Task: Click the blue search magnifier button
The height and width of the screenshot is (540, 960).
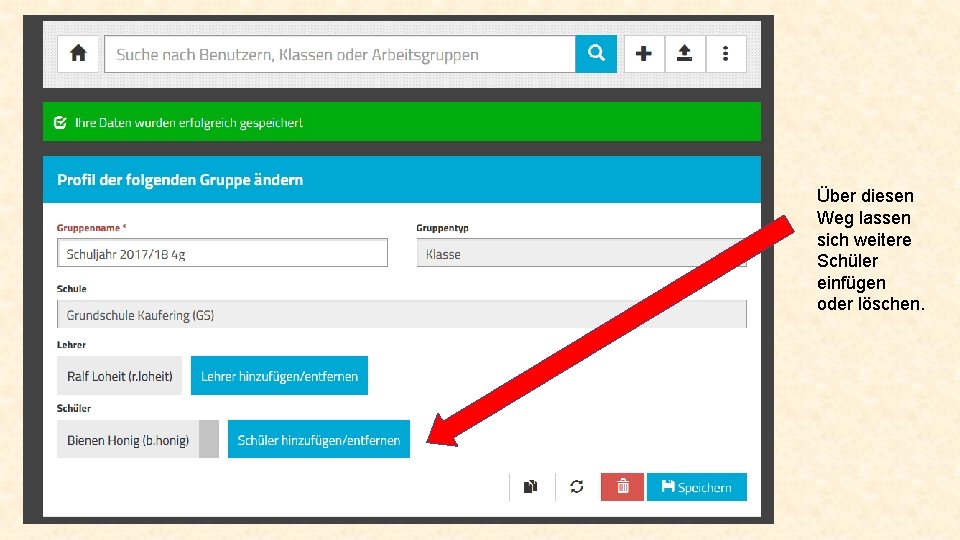Action: click(596, 54)
